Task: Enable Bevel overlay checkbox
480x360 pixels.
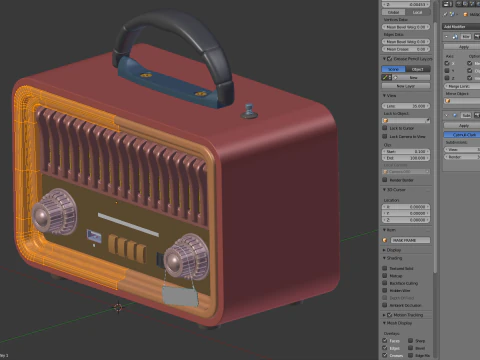Action: (411, 348)
